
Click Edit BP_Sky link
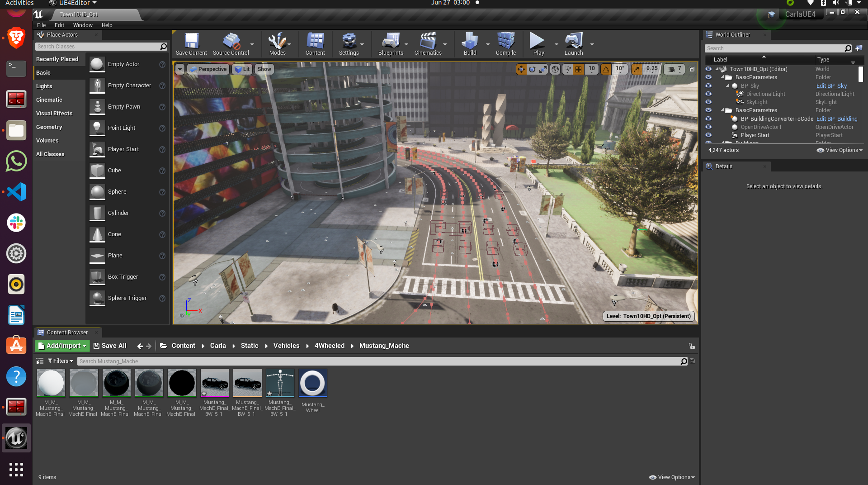tap(831, 86)
